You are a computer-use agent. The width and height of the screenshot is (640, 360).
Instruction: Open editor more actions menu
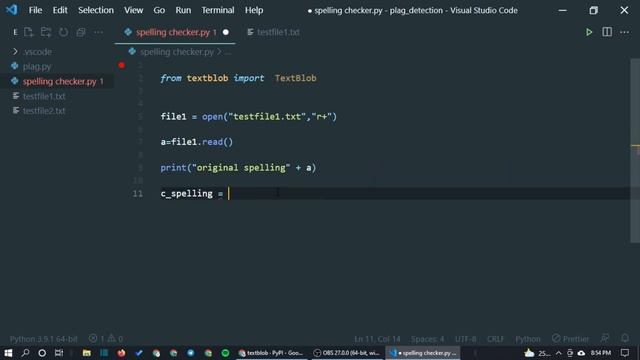point(624,32)
